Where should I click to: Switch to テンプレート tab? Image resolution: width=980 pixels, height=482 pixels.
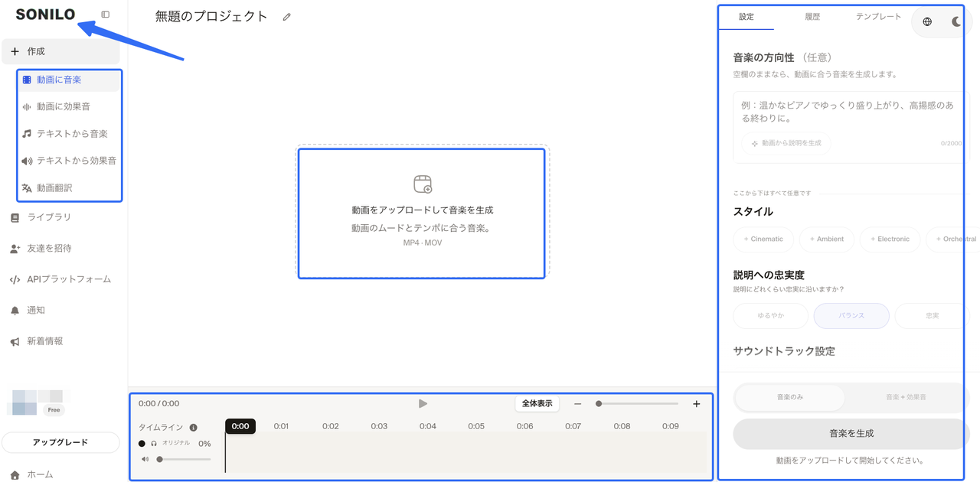[878, 17]
